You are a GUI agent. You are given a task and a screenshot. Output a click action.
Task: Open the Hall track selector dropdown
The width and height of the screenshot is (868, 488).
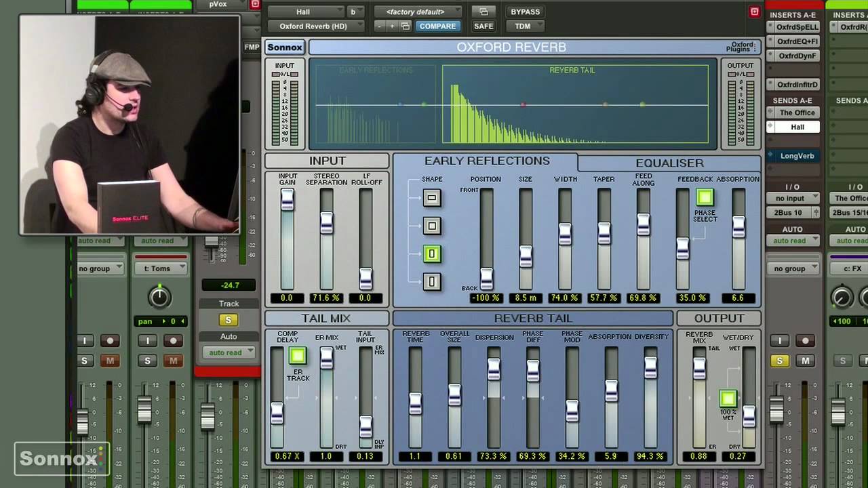pos(307,12)
